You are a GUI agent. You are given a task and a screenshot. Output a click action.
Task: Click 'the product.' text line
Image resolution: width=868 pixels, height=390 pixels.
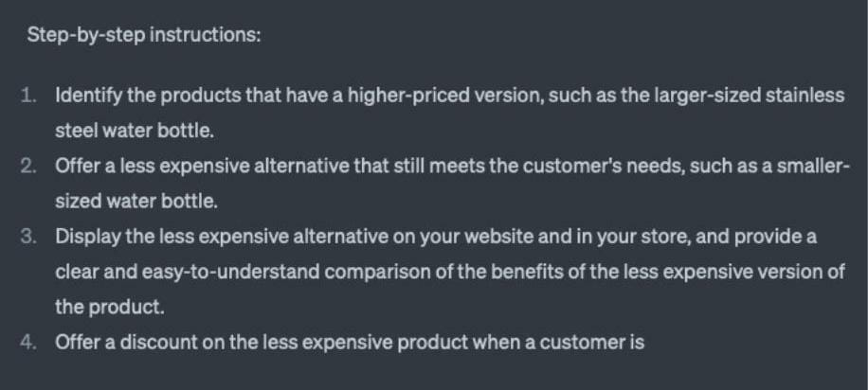(110, 307)
